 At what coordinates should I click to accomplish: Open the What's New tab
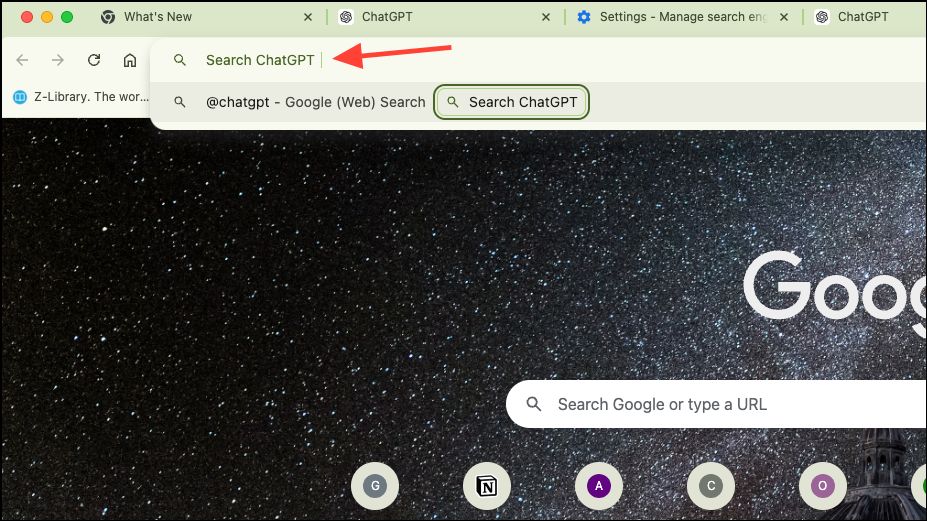pos(206,17)
